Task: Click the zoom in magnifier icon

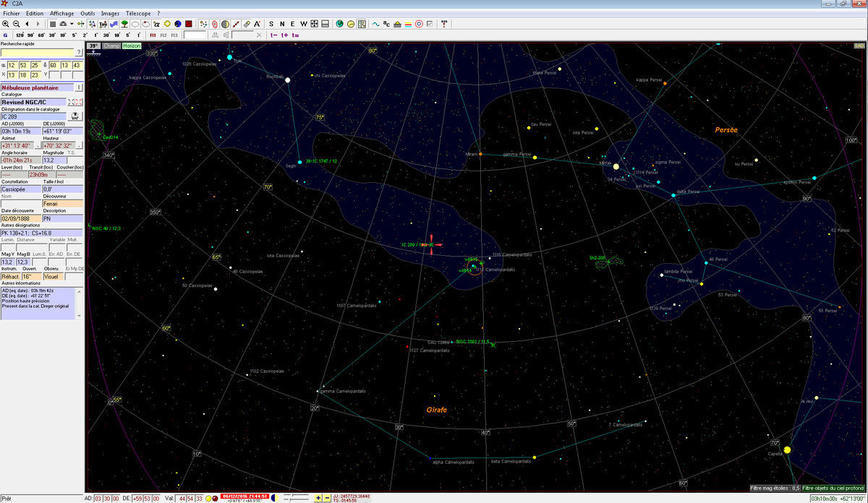Action: (6, 24)
